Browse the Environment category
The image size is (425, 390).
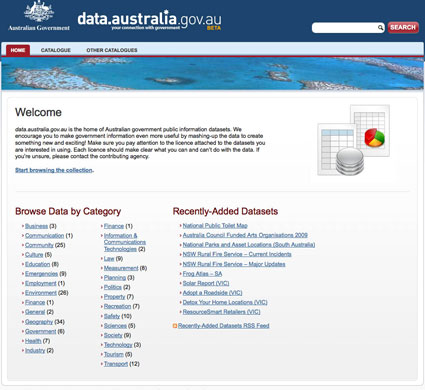coord(41,293)
